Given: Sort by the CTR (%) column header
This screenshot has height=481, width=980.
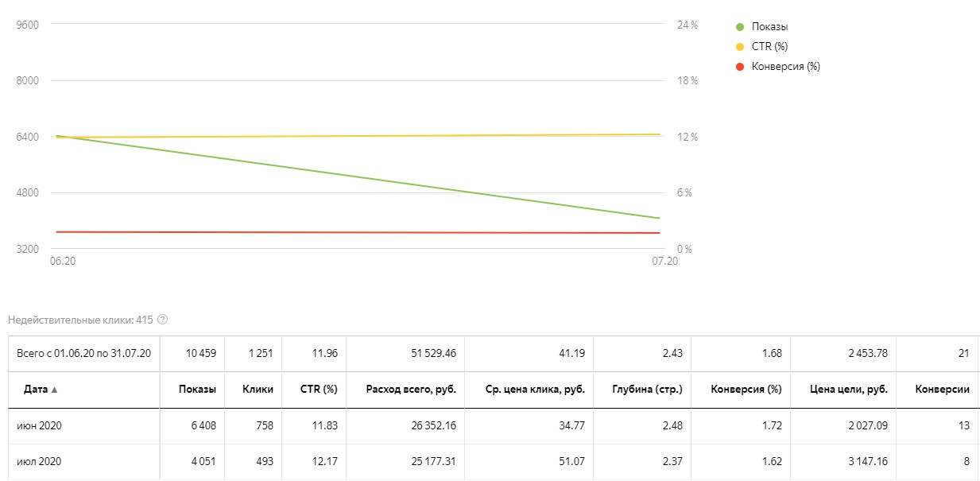Looking at the screenshot, I should [319, 390].
